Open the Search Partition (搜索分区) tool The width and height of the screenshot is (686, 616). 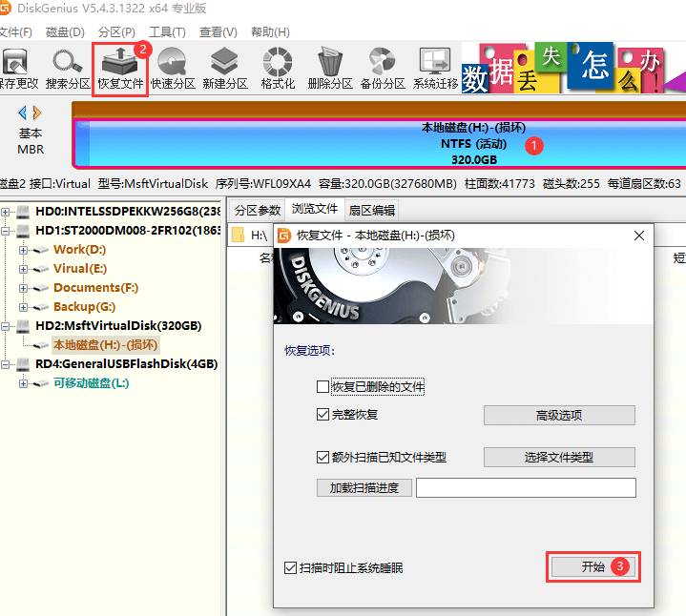coord(68,69)
